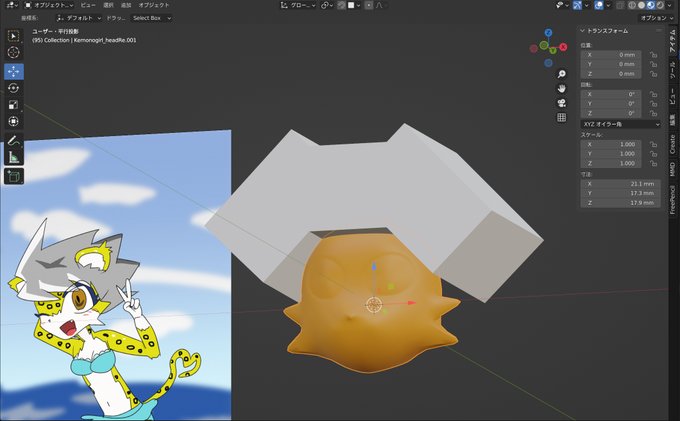
Task: Open the gizmo options dropdown arrow
Action: click(586, 5)
